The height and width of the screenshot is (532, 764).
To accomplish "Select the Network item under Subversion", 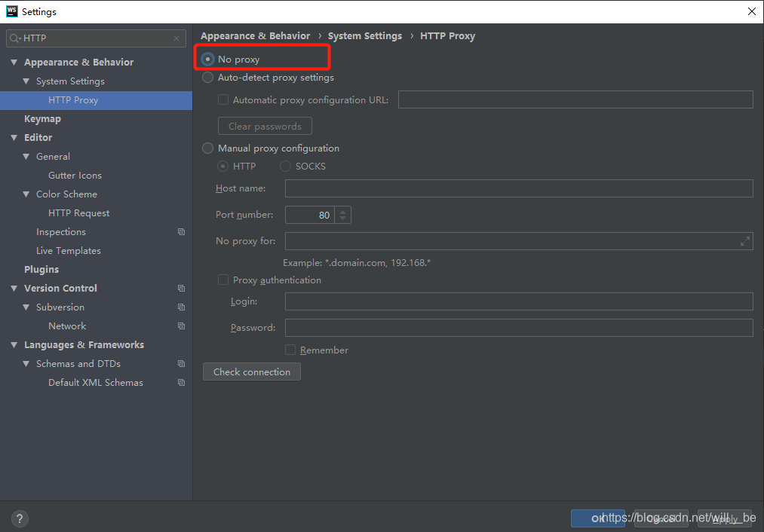I will tap(67, 326).
